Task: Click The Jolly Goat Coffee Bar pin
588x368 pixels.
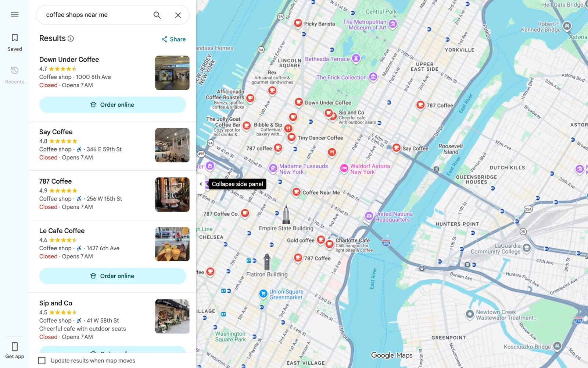Action: 247,126
